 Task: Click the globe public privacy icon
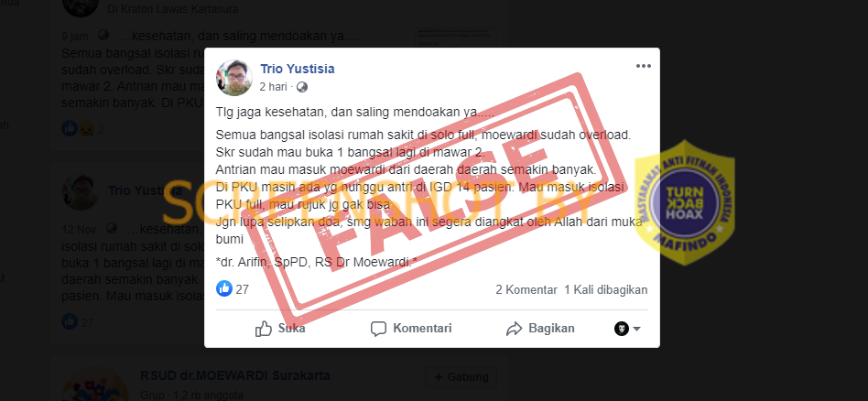click(x=302, y=87)
